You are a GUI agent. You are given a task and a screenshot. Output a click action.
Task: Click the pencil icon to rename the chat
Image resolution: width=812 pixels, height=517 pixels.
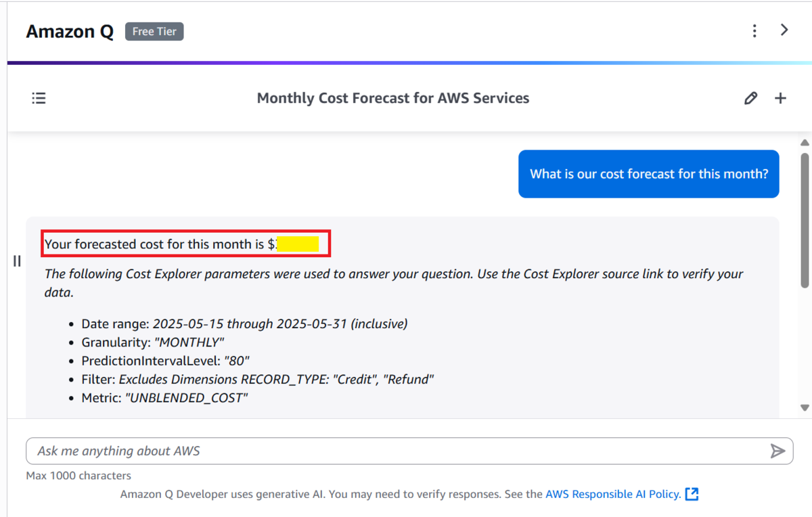(750, 98)
